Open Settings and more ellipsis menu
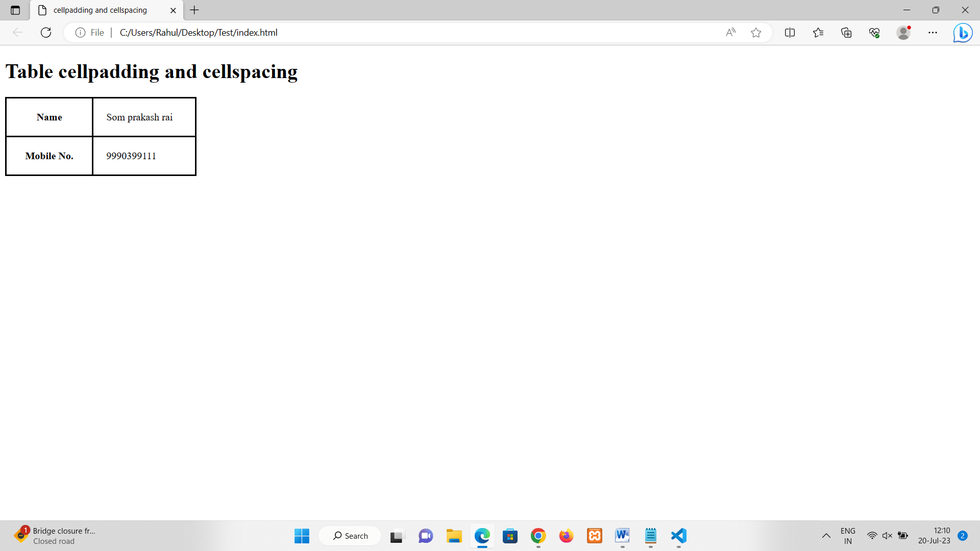 pos(933,33)
